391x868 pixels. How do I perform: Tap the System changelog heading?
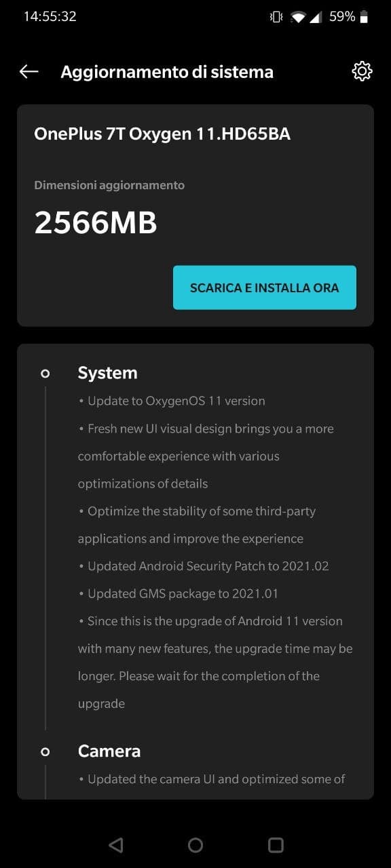click(x=107, y=373)
